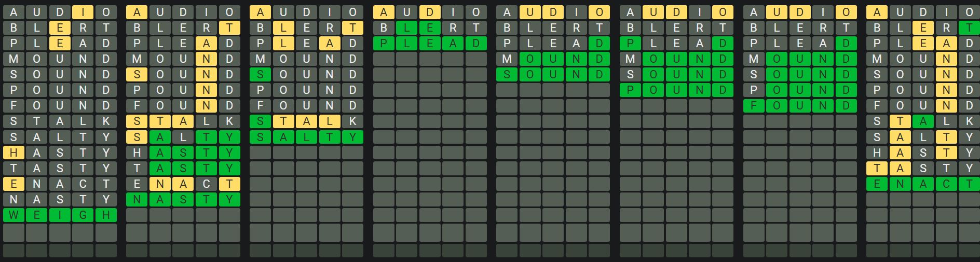
Task: Click green E tile in eighth board's ENACT row
Action: coord(877,184)
